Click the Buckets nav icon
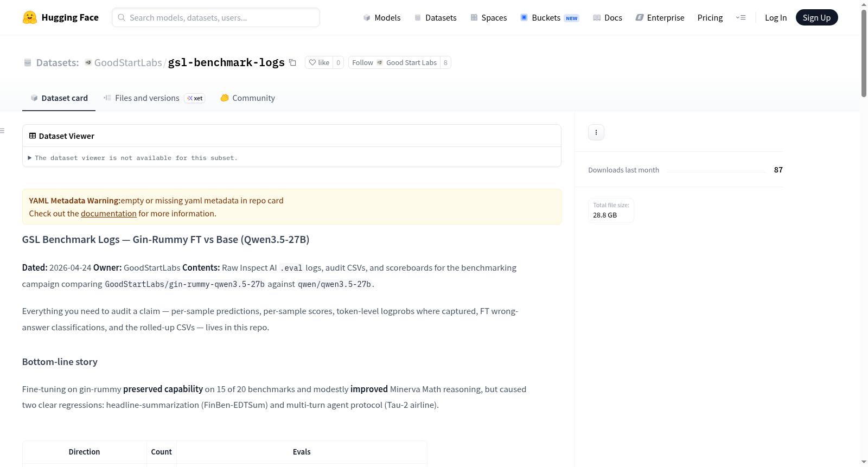 click(524, 17)
